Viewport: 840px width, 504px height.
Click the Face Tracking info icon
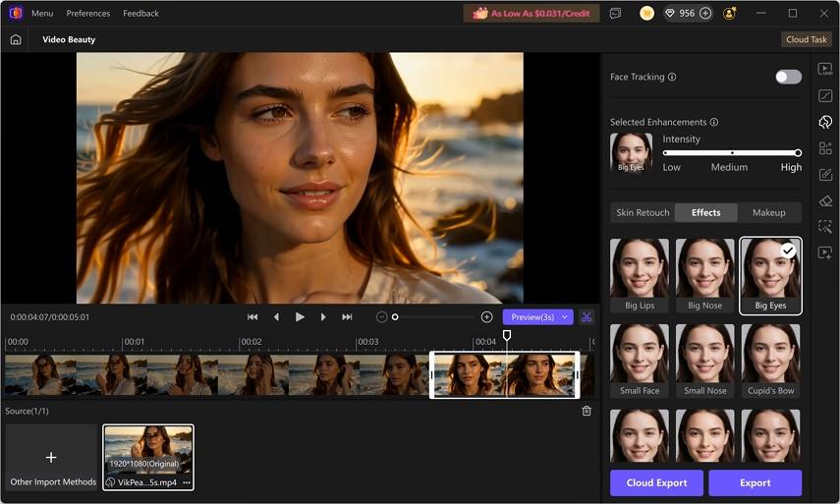pyautogui.click(x=672, y=77)
